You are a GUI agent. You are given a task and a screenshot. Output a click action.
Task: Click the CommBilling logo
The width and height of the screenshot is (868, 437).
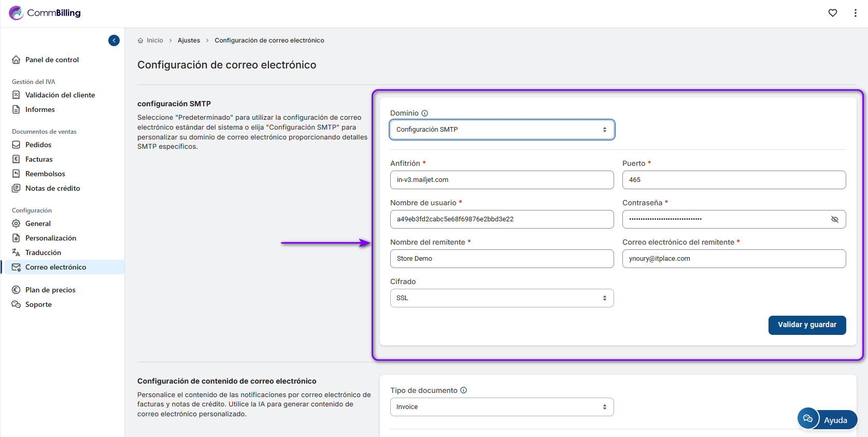(45, 13)
